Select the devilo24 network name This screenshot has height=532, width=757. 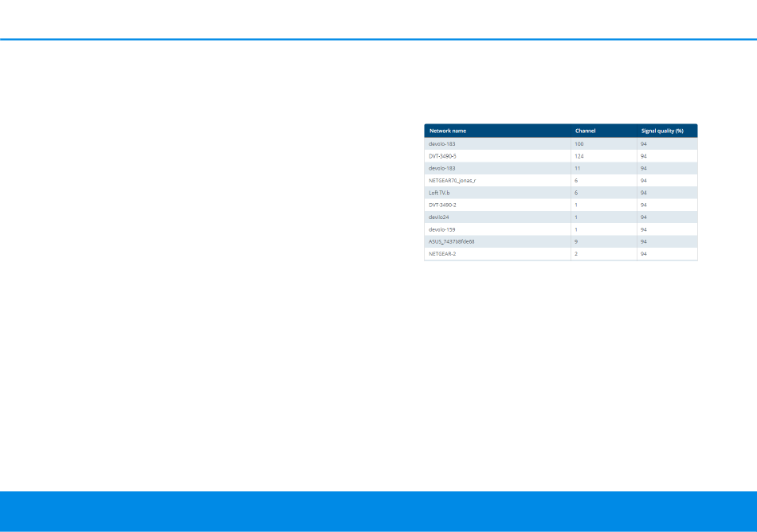point(439,217)
